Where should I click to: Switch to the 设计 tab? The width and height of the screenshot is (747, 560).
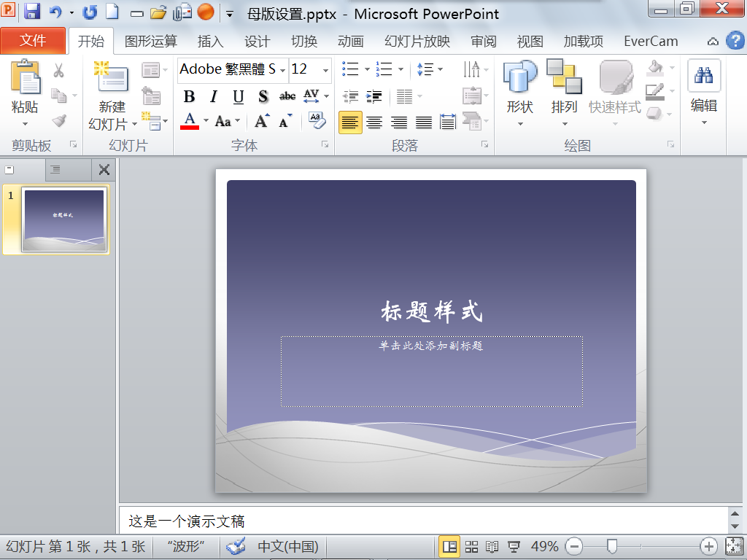point(258,42)
